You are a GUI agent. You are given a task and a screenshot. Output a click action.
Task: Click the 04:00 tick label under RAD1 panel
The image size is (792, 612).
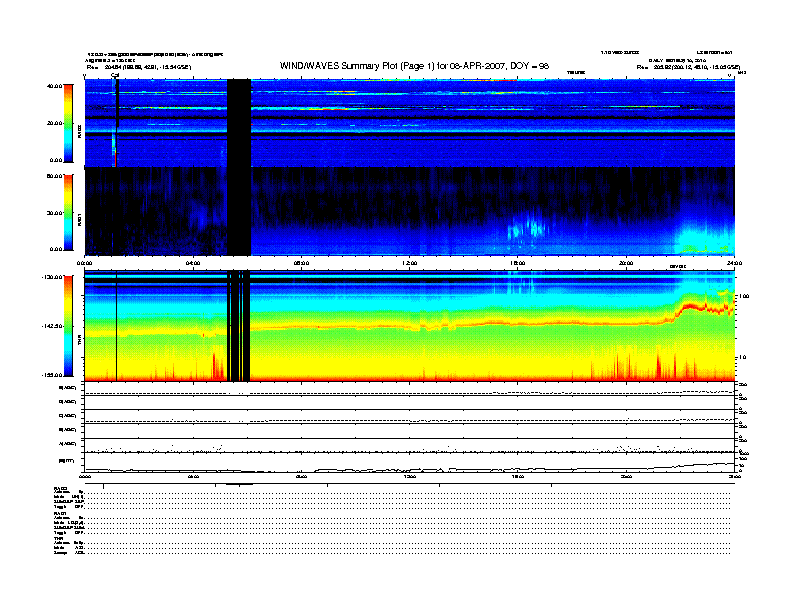point(193,263)
